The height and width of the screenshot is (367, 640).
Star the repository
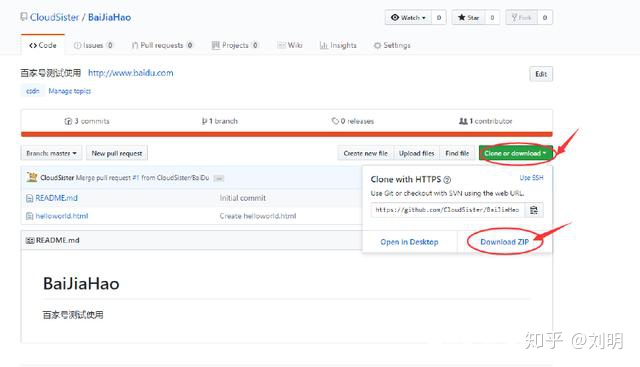click(x=468, y=18)
